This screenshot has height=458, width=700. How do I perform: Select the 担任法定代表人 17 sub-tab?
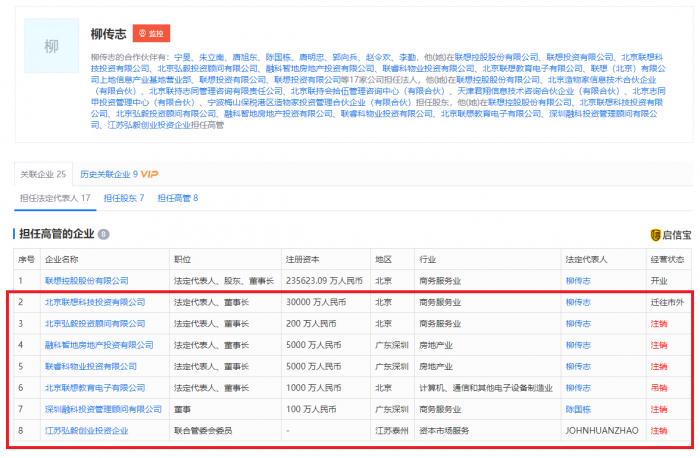[56, 198]
